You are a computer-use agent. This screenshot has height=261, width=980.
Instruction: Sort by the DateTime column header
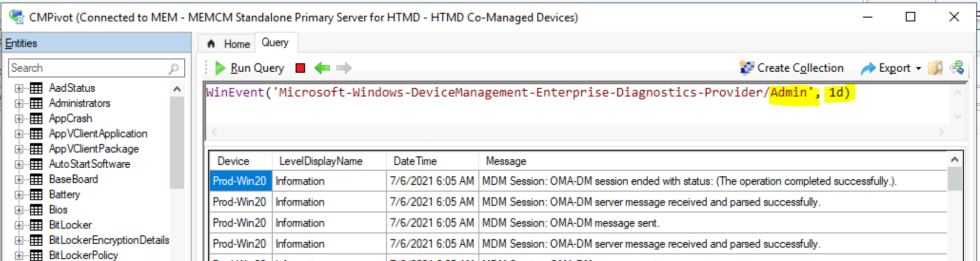(432, 162)
